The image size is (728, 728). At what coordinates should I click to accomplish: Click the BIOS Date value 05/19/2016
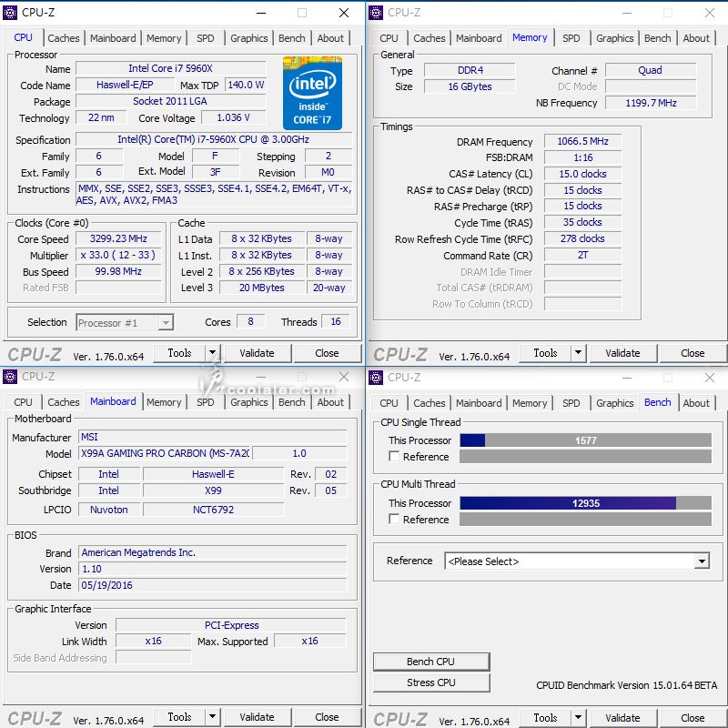coord(212,585)
